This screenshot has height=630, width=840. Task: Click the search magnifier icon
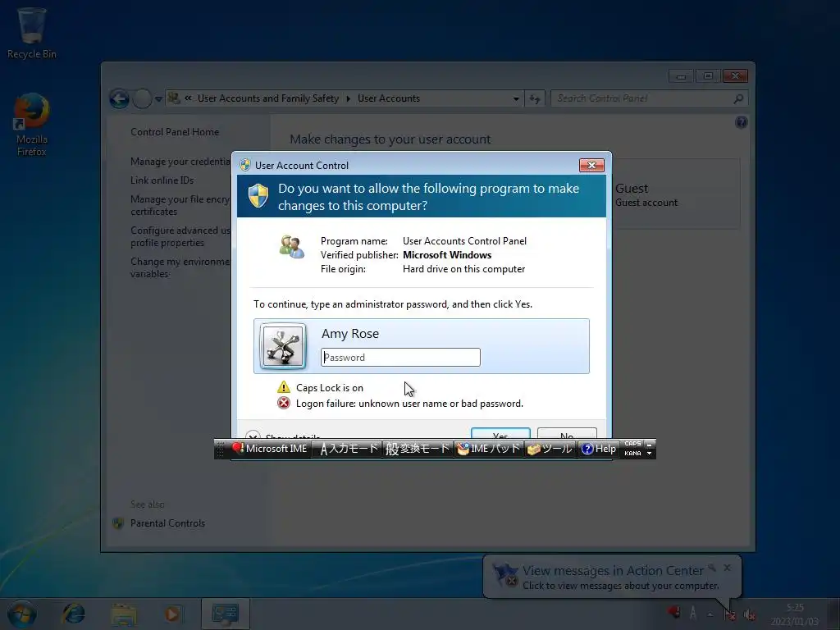click(738, 98)
